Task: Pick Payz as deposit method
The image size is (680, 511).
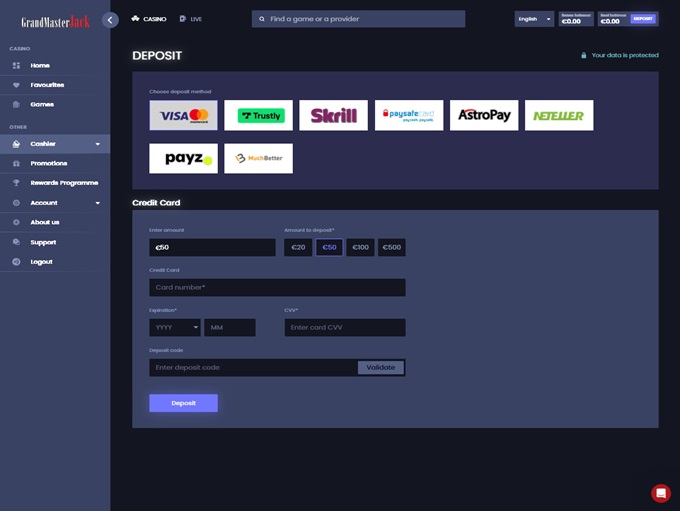Action: pos(183,158)
